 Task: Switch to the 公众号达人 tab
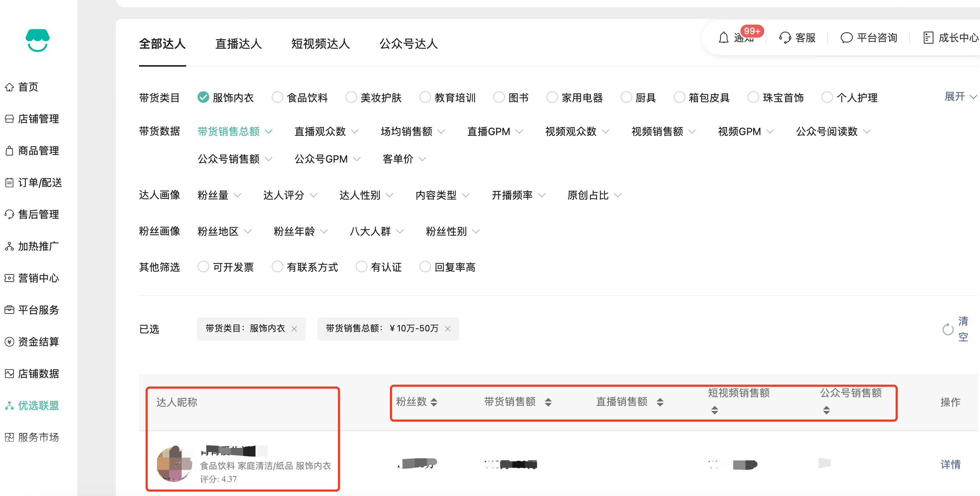(408, 44)
